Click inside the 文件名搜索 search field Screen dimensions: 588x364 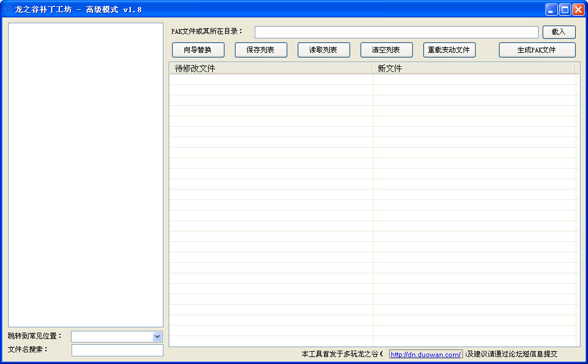pos(116,351)
